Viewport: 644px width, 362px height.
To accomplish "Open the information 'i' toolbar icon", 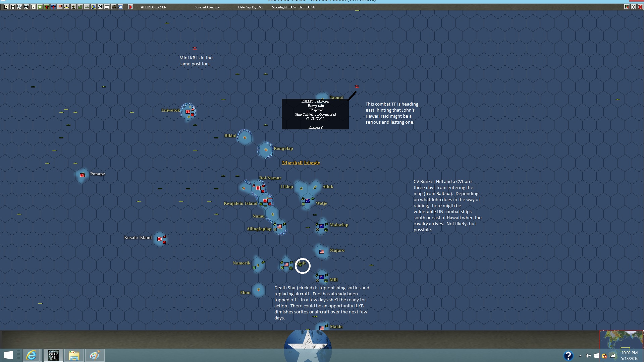I will 33,7.
